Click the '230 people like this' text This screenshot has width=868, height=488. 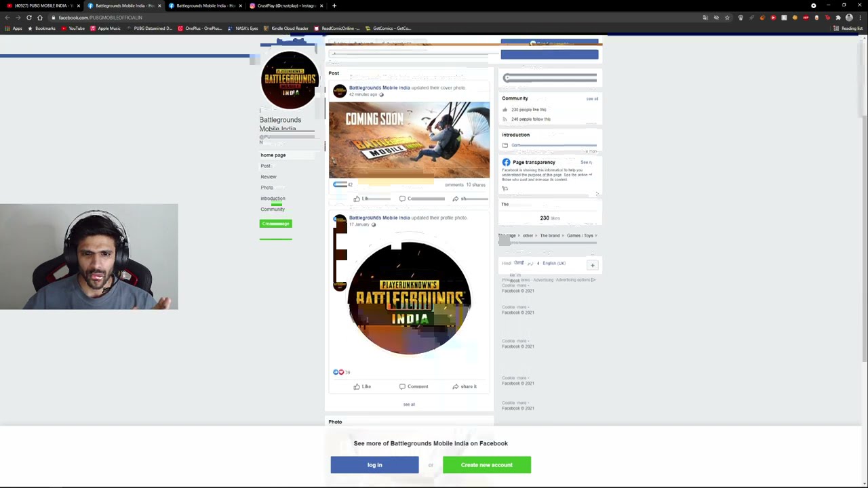tap(528, 110)
